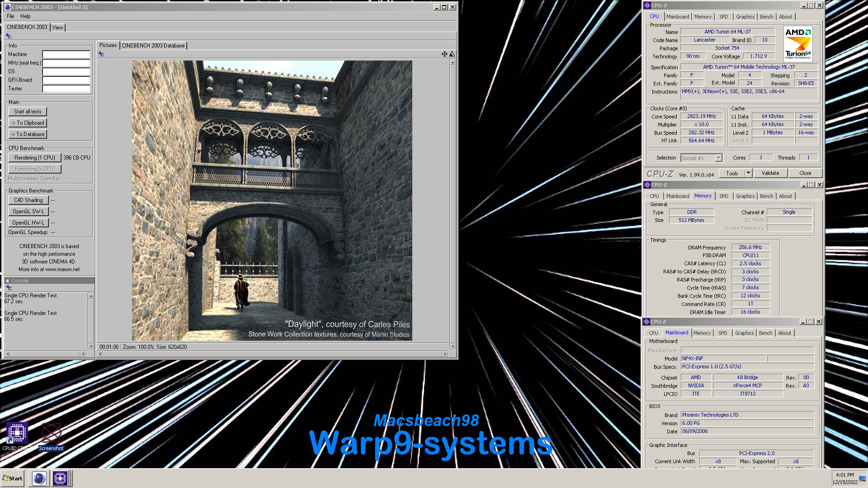Click the Validate button in CPU-Z
This screenshot has height=488, width=868.
[x=770, y=173]
